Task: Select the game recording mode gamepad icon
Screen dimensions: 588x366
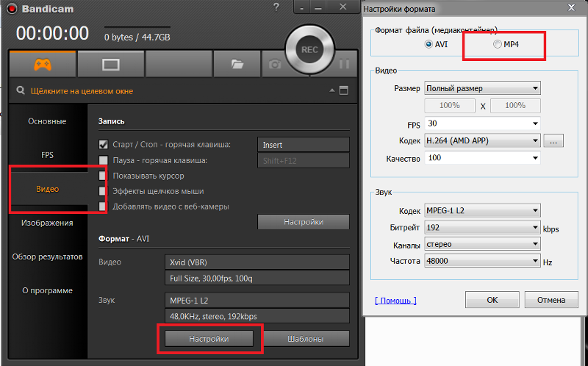Action: coord(43,65)
